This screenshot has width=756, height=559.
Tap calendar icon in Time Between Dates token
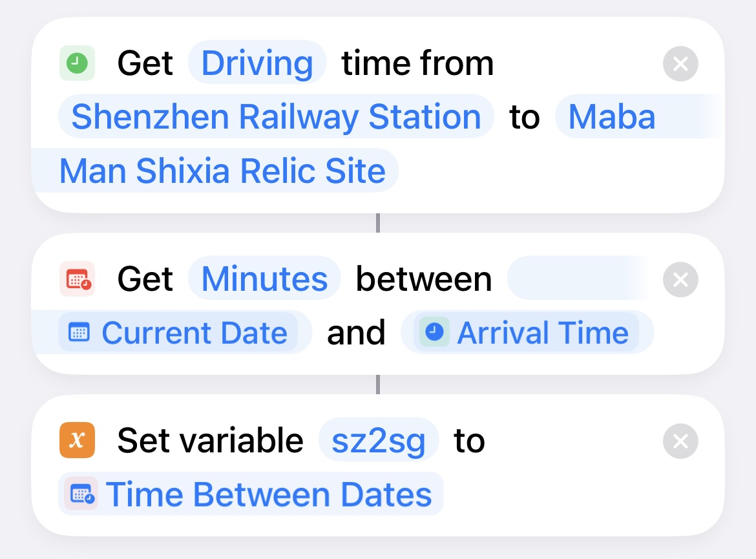point(81,495)
